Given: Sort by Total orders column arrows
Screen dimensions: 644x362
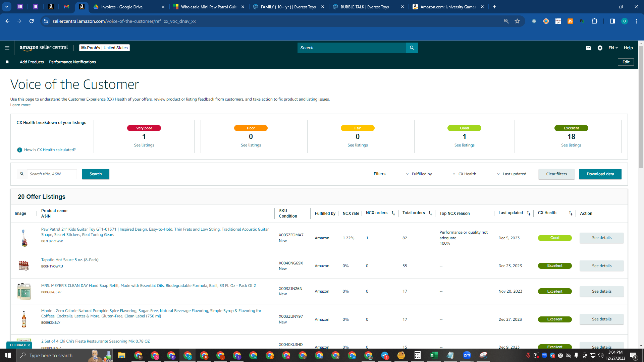Looking at the screenshot, I should [430, 214].
